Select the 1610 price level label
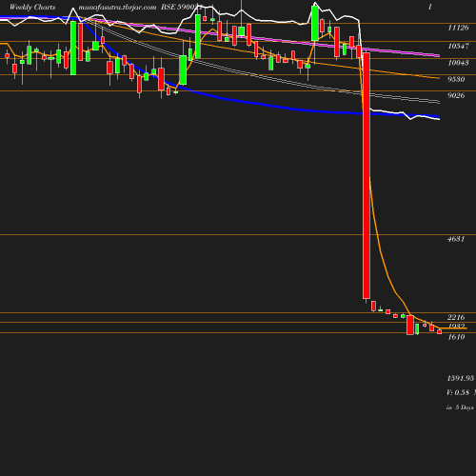The width and height of the screenshot is (476, 476). (x=456, y=337)
